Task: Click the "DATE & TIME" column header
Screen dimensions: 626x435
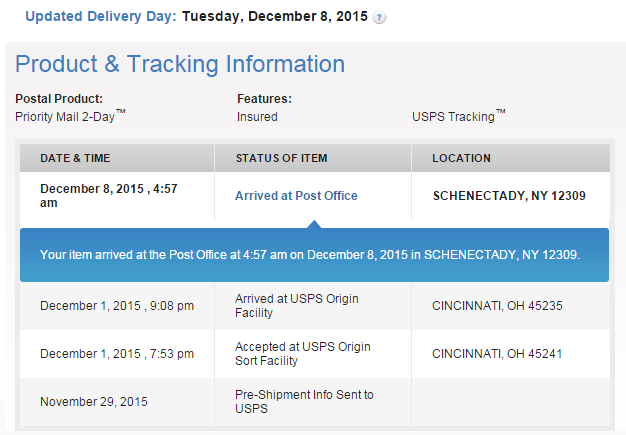Action: pos(75,158)
